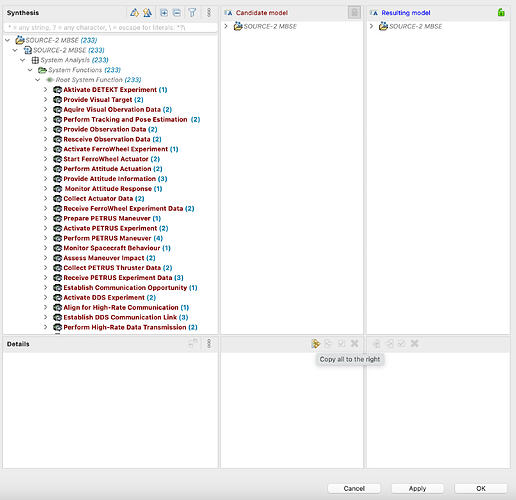
Task: Open the Synthesis filter funnel icon
Action: 192,13
